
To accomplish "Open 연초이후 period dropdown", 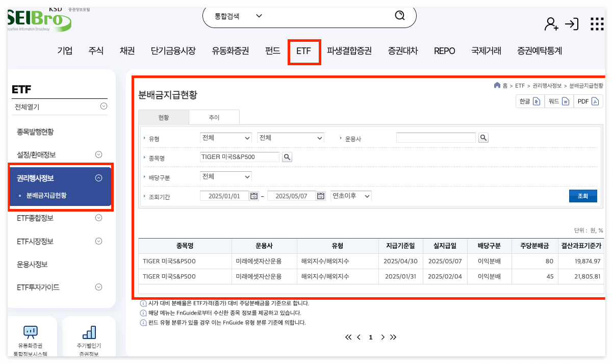I will click(x=351, y=196).
